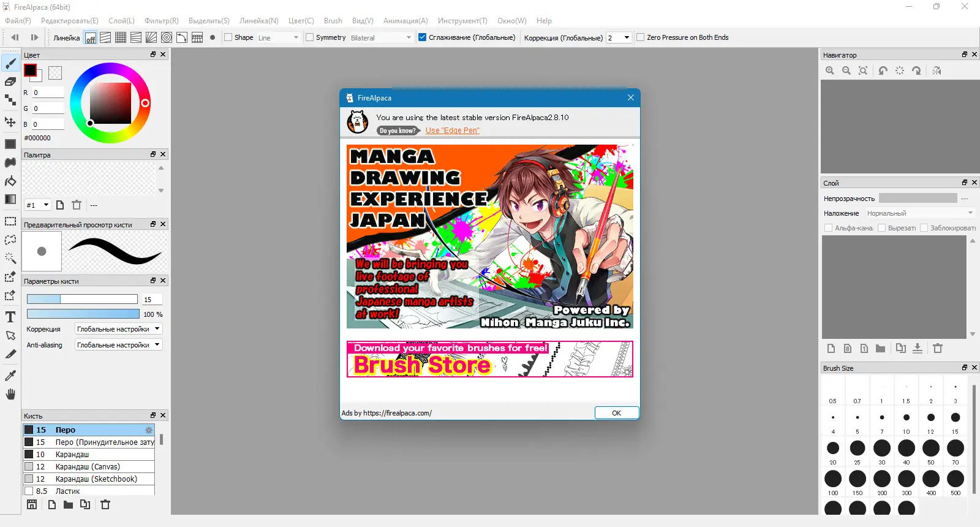The height and width of the screenshot is (527, 980).
Task: Delete layer with the trash icon
Action: [938, 348]
